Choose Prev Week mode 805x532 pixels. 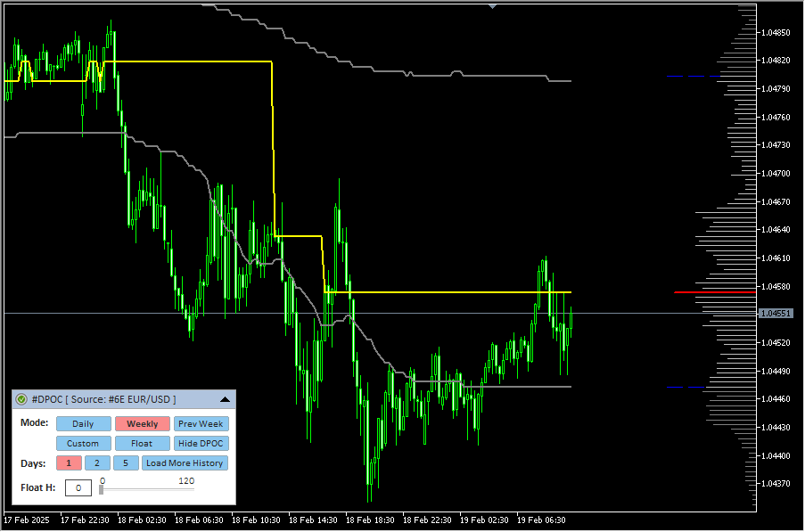pos(201,424)
